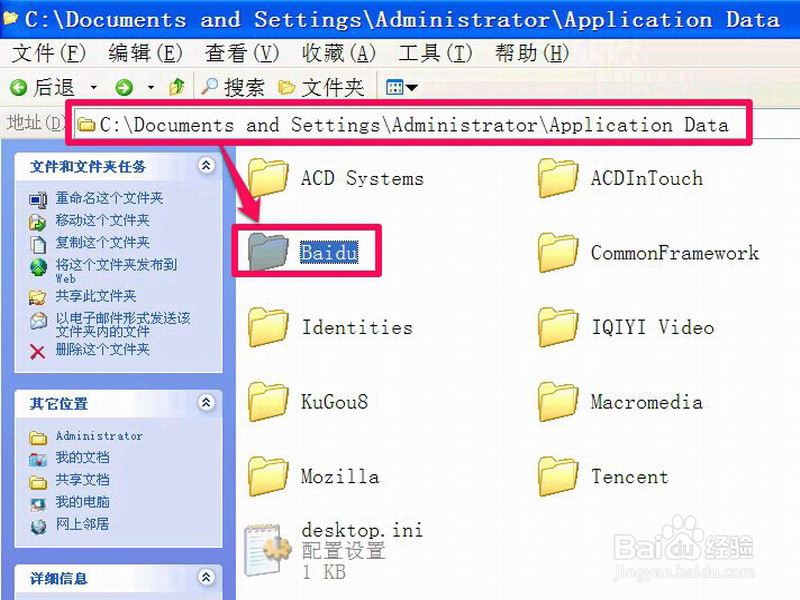This screenshot has height=600, width=800.
Task: Open the 查看(V) menu
Action: [x=242, y=53]
